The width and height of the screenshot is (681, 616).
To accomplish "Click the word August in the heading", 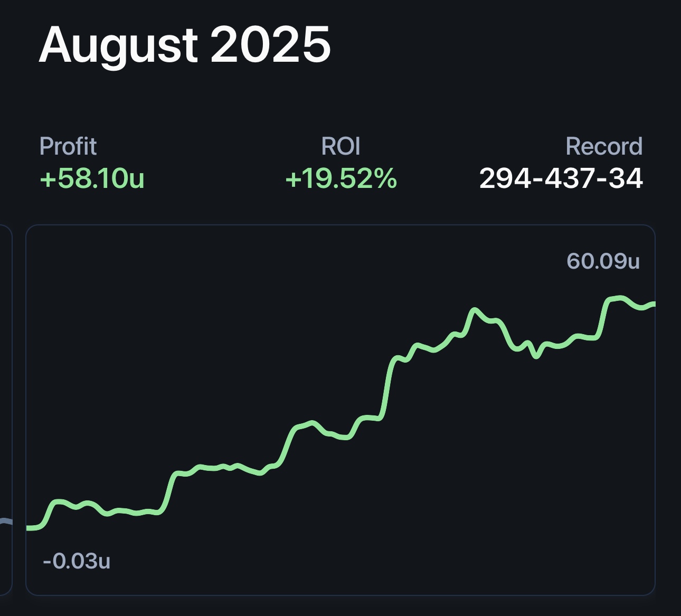I will 118,44.
